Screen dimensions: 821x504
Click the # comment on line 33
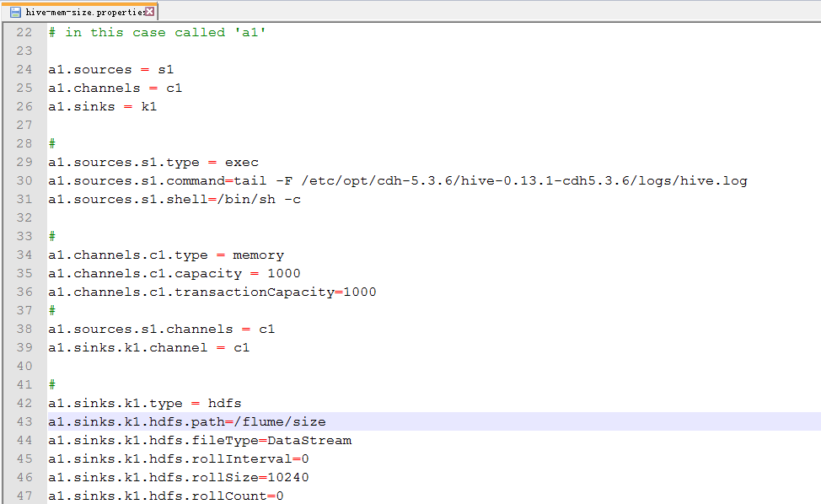(x=51, y=237)
